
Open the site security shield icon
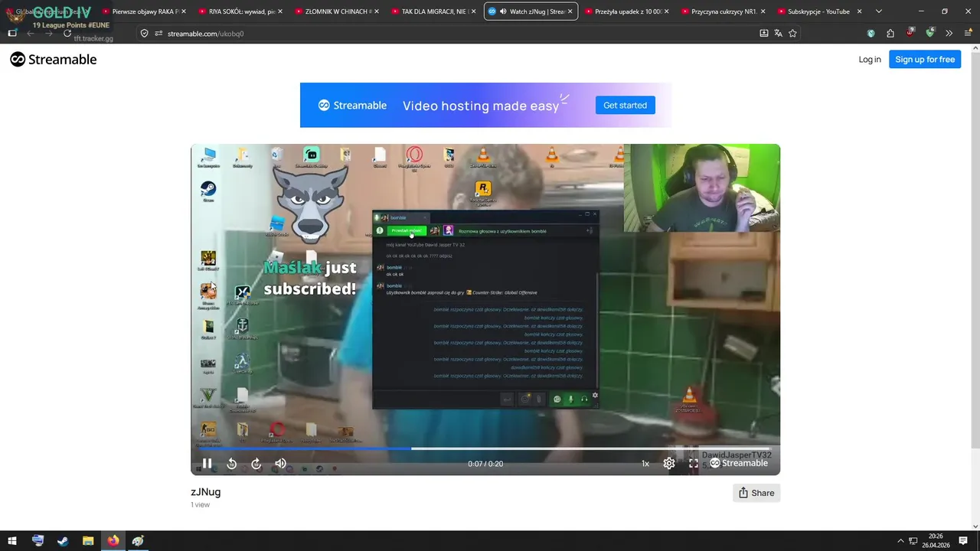click(x=144, y=34)
